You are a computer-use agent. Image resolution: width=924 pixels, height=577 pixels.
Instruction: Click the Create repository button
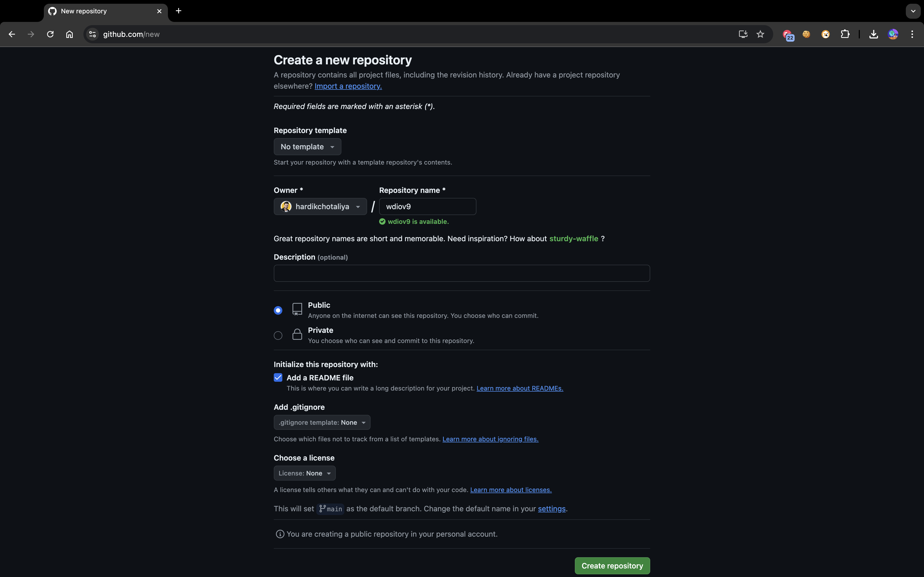[612, 565]
